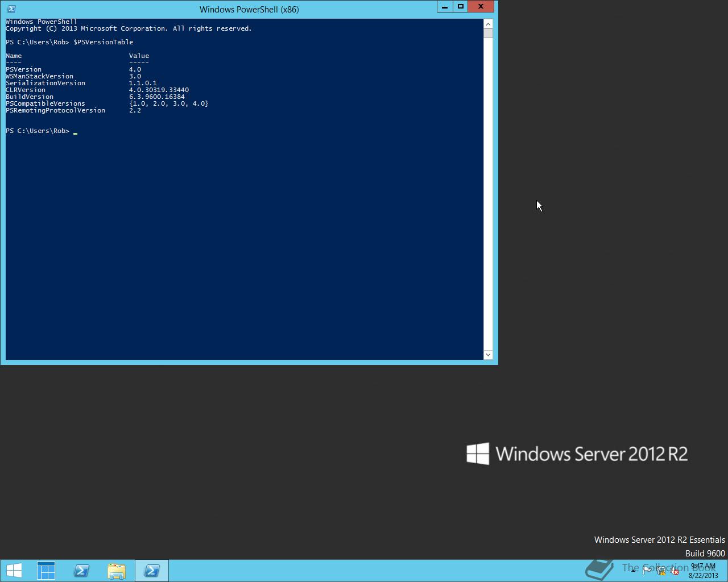Click the WSManStackVersion row name
The height and width of the screenshot is (582, 728).
pyautogui.click(x=39, y=76)
